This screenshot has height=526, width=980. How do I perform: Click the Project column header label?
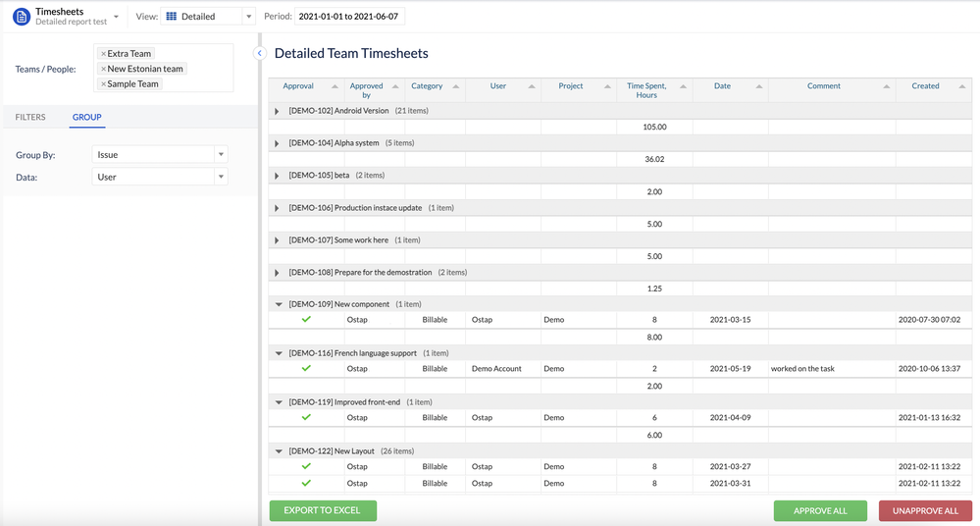(571, 86)
